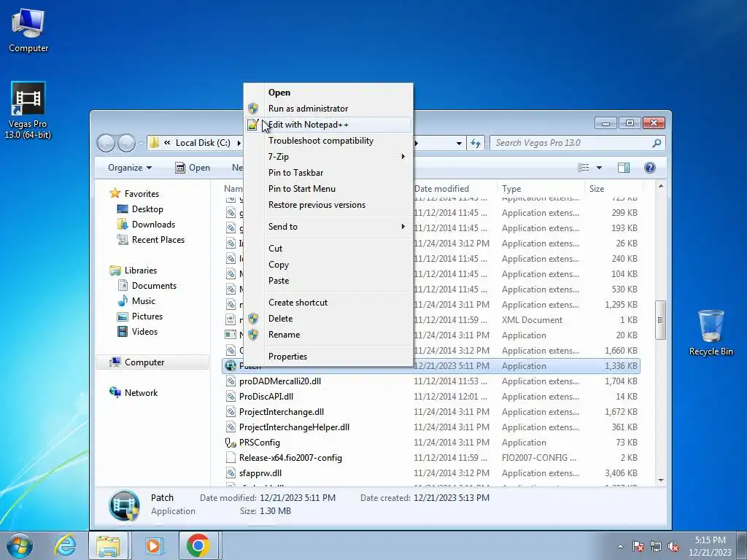Toggle the preview pane icon
The width and height of the screenshot is (747, 560).
tap(624, 168)
